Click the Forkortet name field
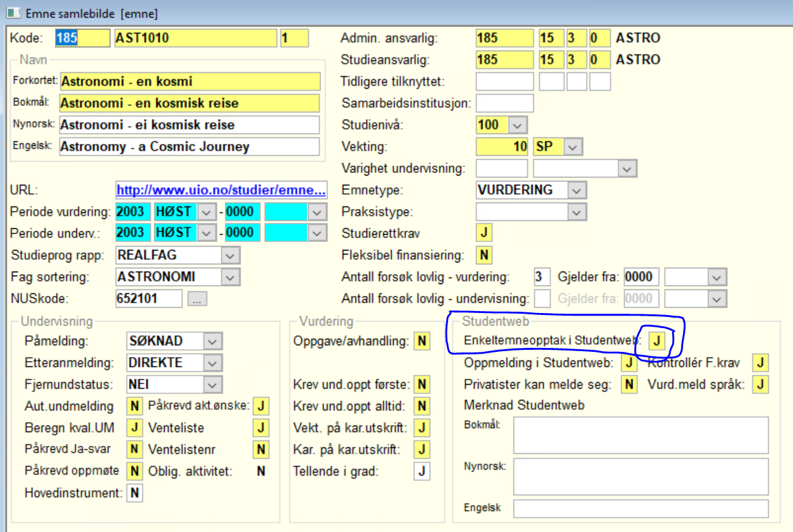 tap(190, 82)
